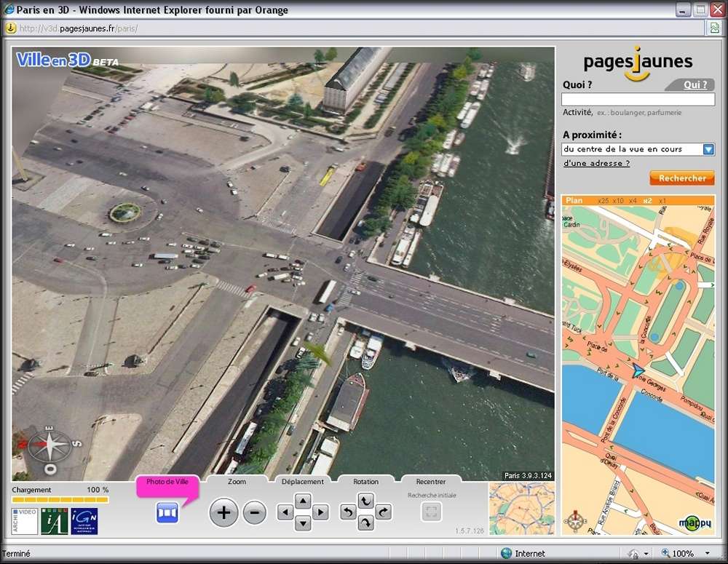Pan the view right with Déplacement arrow
This screenshot has height=564, width=728.
(321, 513)
